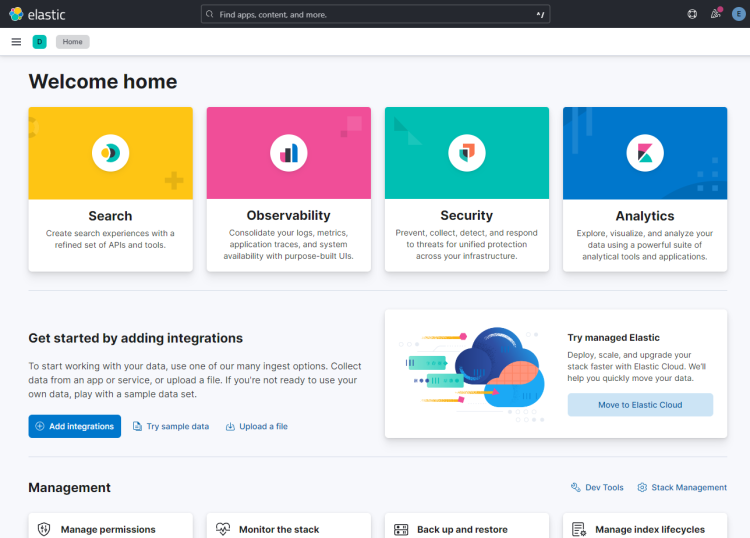This screenshot has width=750, height=538.
Task: Open the Manage index lifecycles card
Action: [x=645, y=526]
